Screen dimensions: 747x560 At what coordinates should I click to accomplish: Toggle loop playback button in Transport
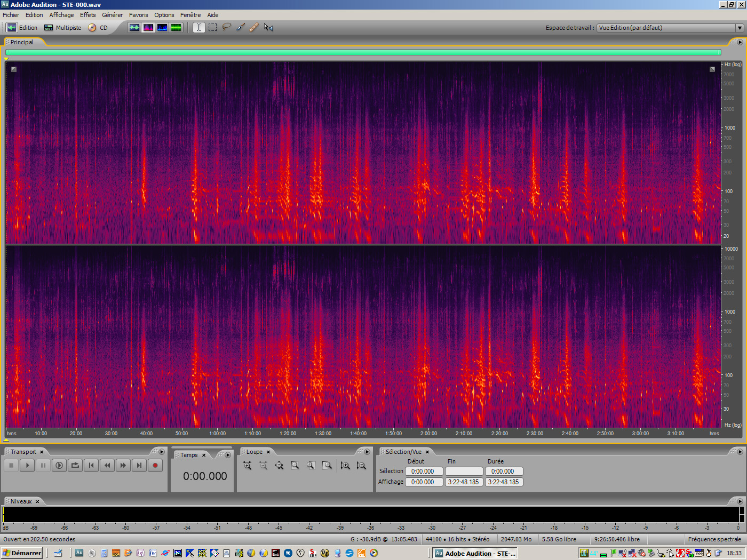75,466
